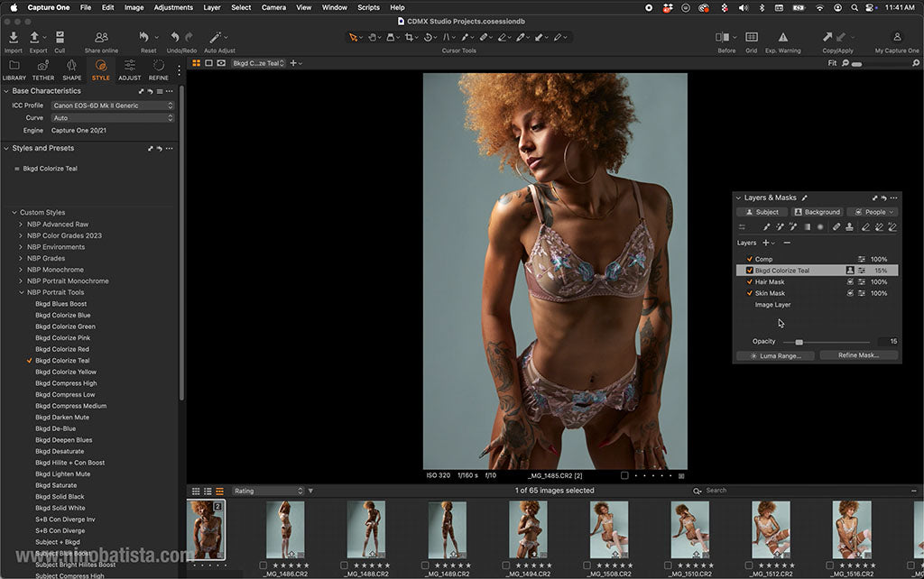The height and width of the screenshot is (579, 924).
Task: Open the Luma Range dialog
Action: click(775, 355)
